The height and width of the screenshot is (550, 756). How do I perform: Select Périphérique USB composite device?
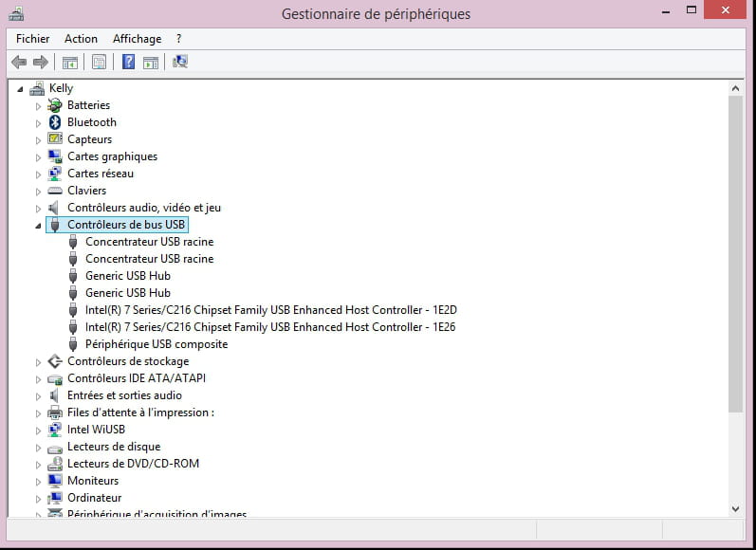point(156,344)
